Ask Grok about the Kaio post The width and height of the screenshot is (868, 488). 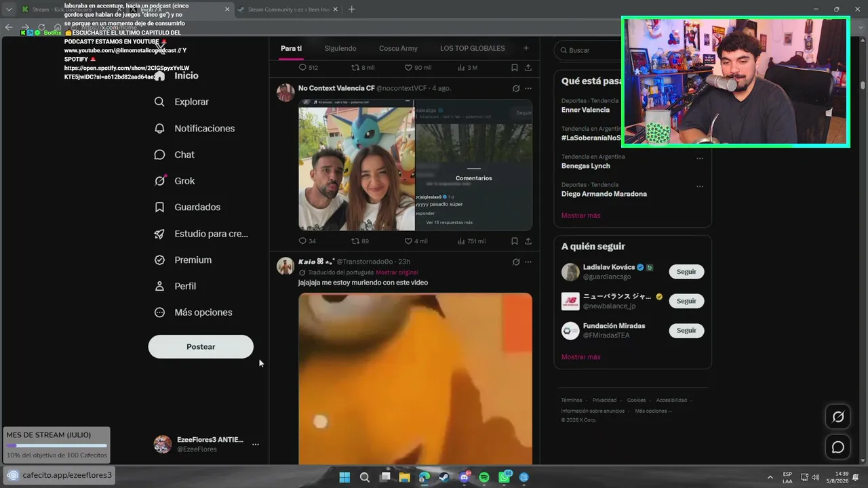click(x=516, y=262)
